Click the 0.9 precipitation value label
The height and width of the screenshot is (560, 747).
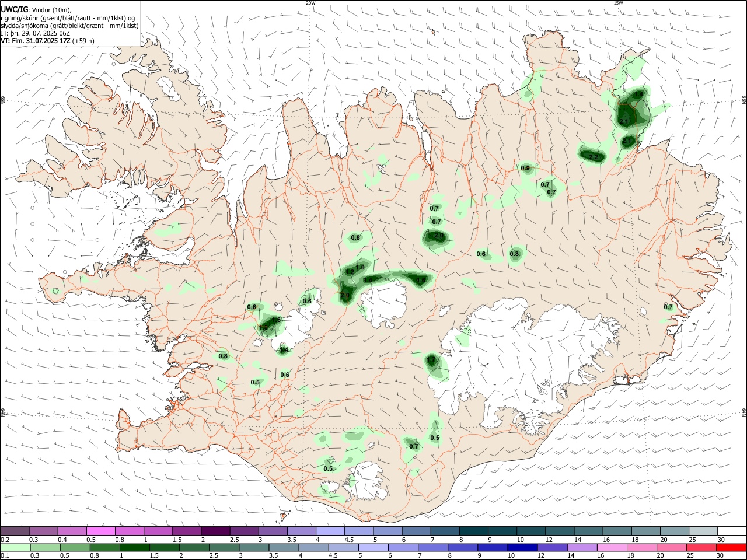click(525, 169)
